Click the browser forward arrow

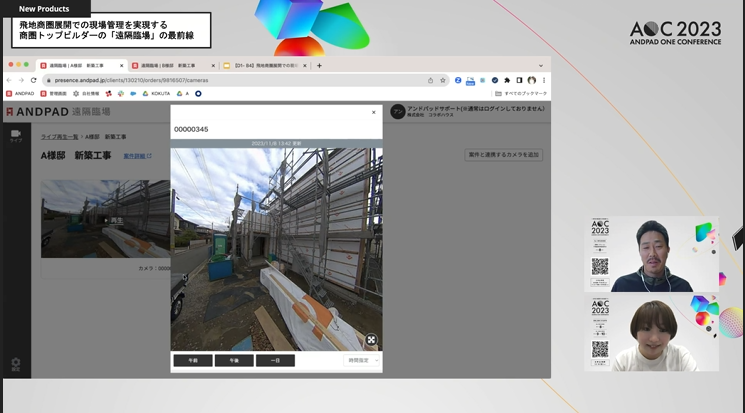click(21, 80)
